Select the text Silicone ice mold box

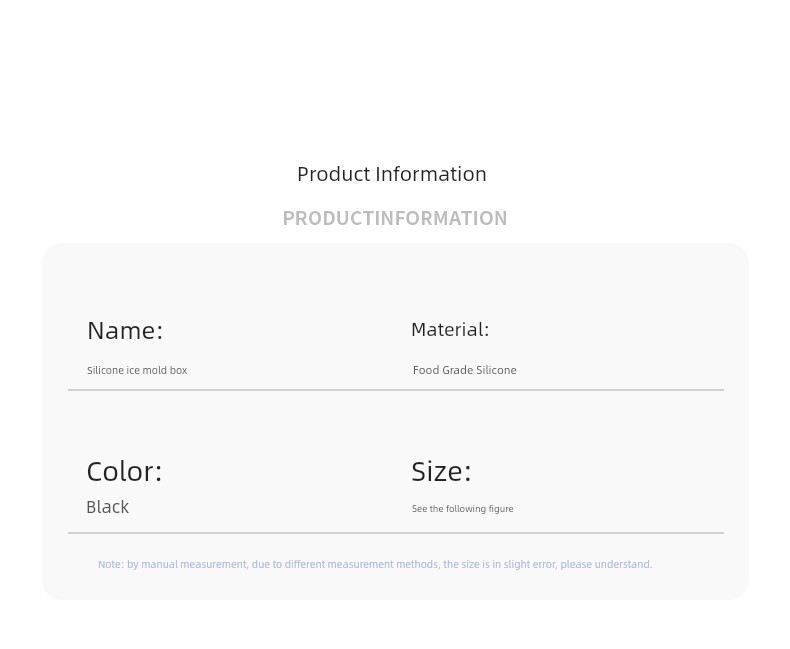coord(137,370)
